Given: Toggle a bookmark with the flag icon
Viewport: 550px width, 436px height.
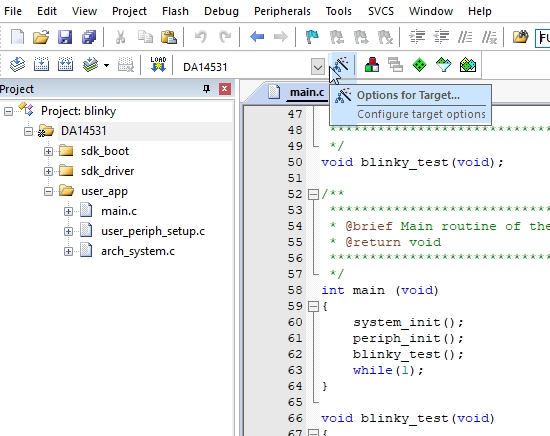Looking at the screenshot, I should 312,36.
